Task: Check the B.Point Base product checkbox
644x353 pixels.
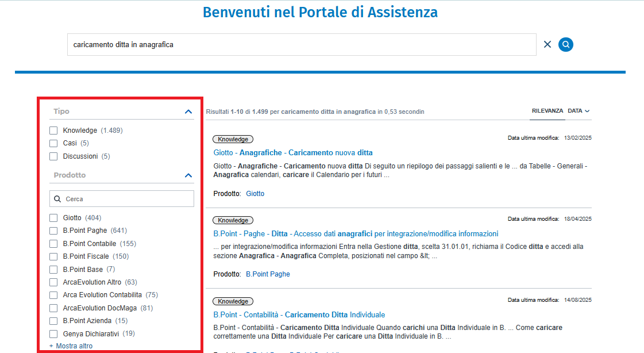Action: [53, 270]
